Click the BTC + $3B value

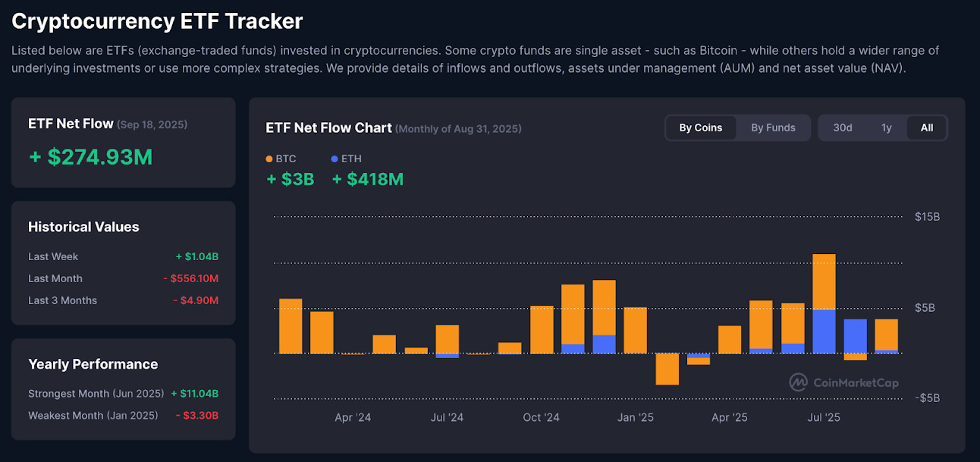(x=290, y=180)
